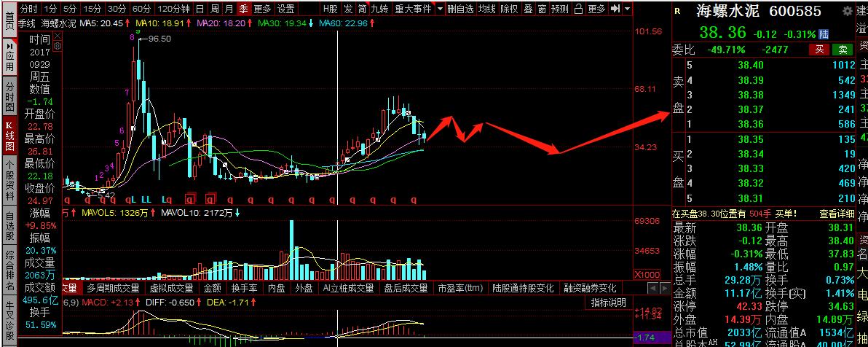The width and height of the screenshot is (868, 347).
Task: Switch to 多周期成交量 indicator tab
Action: [x=114, y=288]
